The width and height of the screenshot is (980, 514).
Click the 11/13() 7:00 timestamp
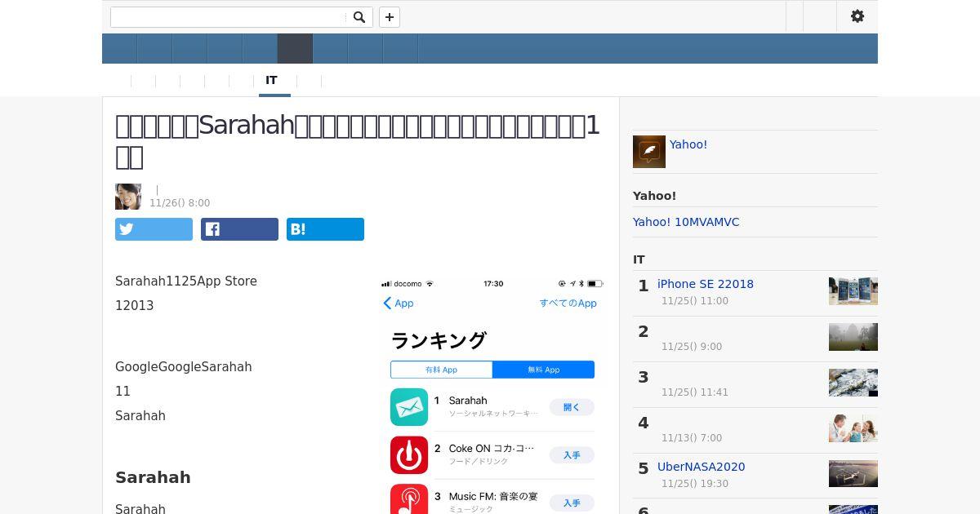[x=692, y=438]
